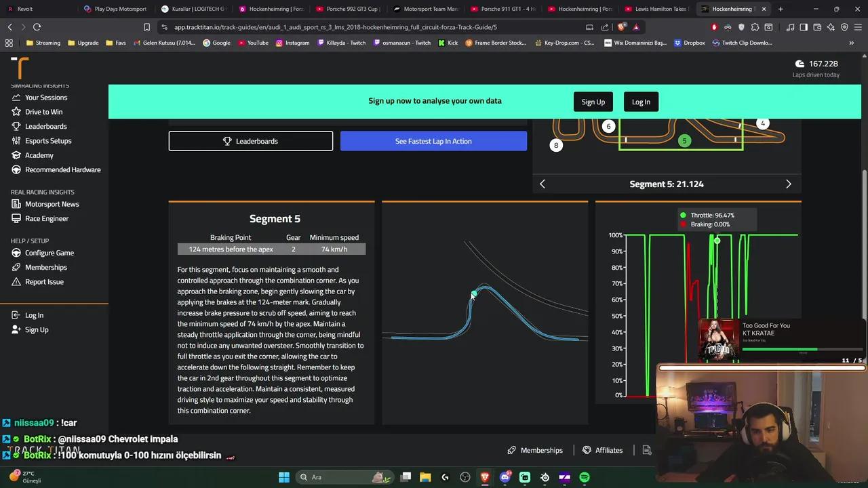868x488 pixels.
Task: Switch to Porsche 992 GT3 Cup tab
Action: click(x=349, y=9)
